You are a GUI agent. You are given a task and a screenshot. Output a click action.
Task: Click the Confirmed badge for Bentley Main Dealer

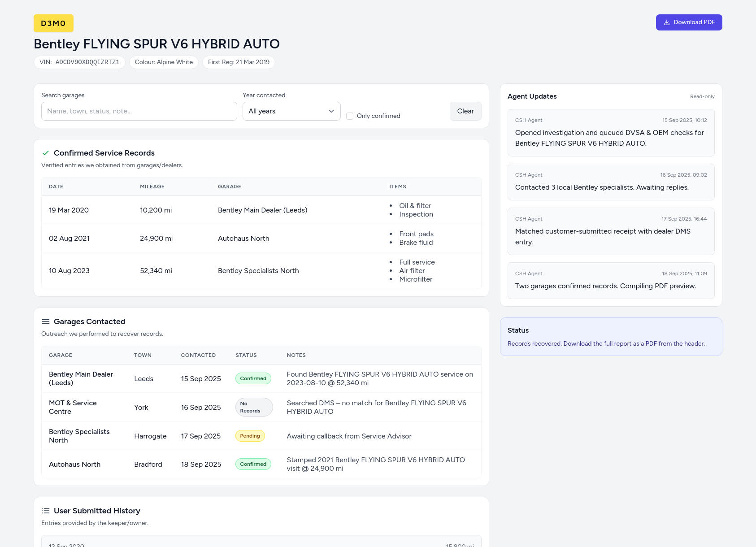click(x=253, y=378)
